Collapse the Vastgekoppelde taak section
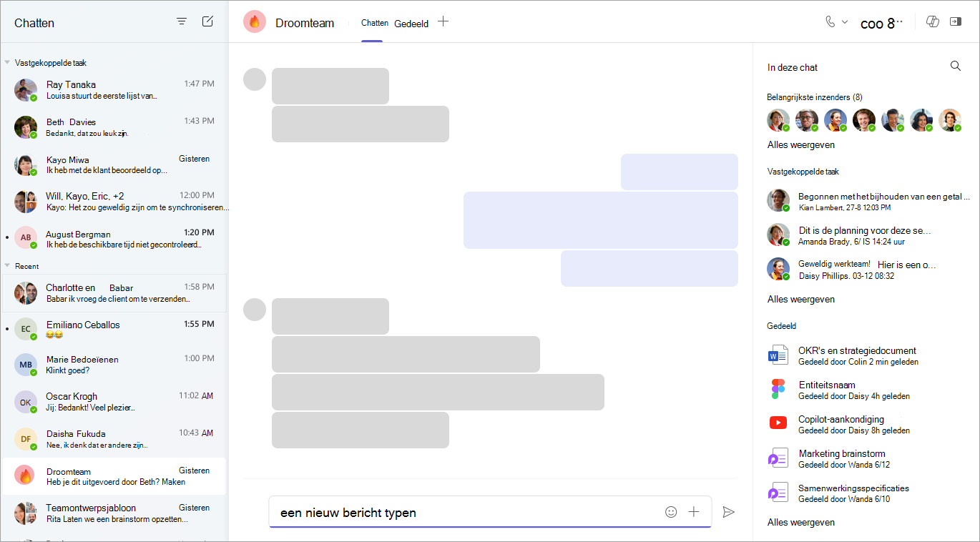 tap(7, 63)
